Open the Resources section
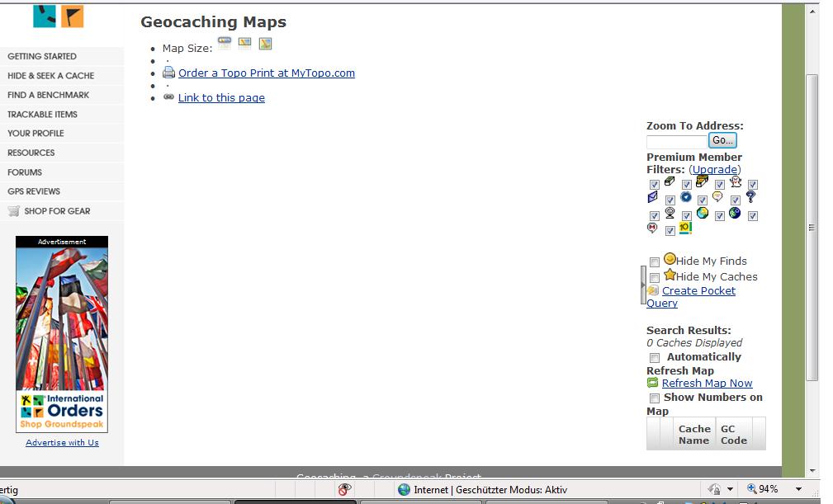Viewport: 833px width, 504px height. point(31,153)
